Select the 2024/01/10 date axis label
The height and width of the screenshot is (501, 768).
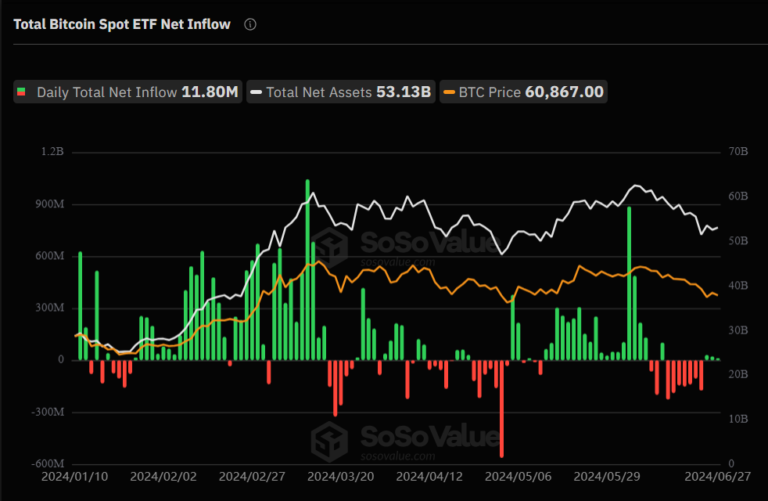(74, 477)
